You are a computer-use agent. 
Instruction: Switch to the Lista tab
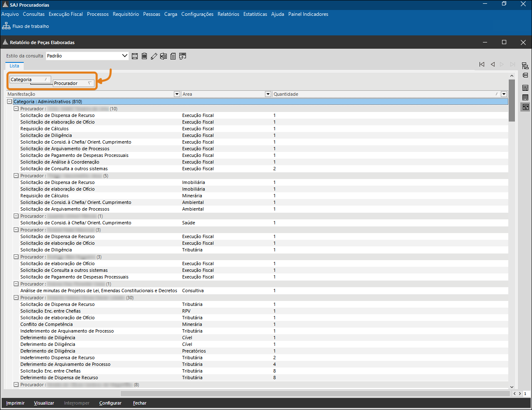[15, 66]
